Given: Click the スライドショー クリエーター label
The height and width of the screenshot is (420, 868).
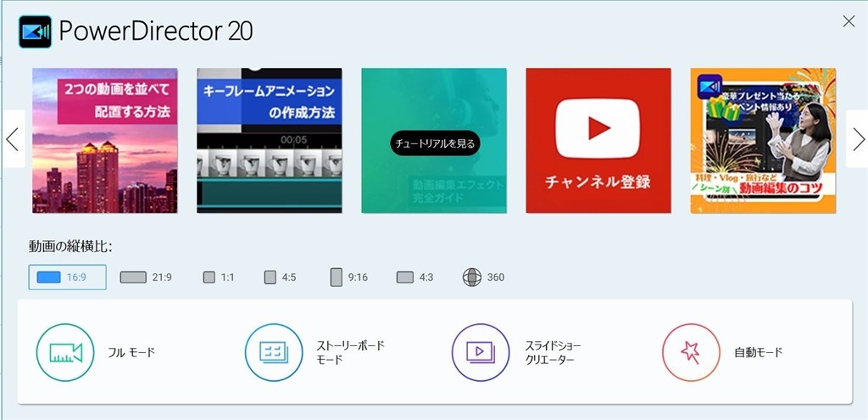Looking at the screenshot, I should click(553, 352).
